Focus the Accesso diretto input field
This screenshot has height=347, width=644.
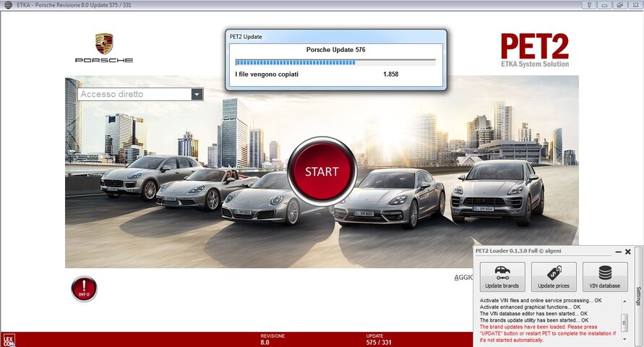point(134,94)
